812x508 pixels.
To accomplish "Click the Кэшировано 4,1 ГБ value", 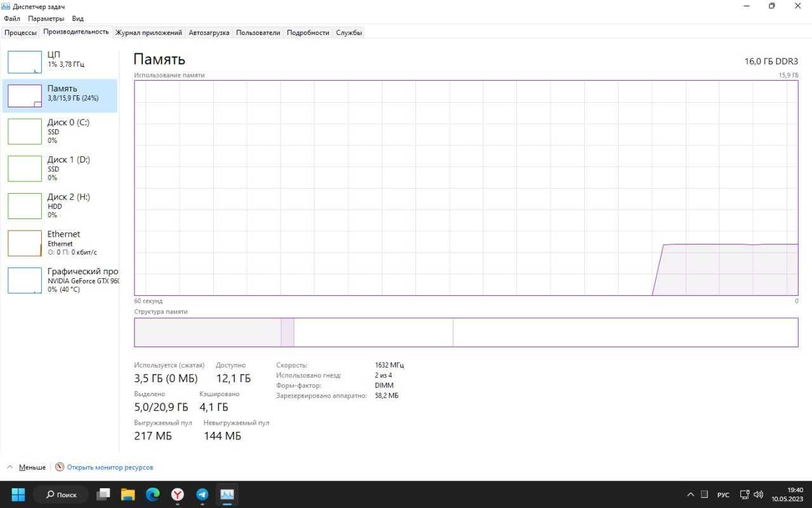I will tap(214, 407).
